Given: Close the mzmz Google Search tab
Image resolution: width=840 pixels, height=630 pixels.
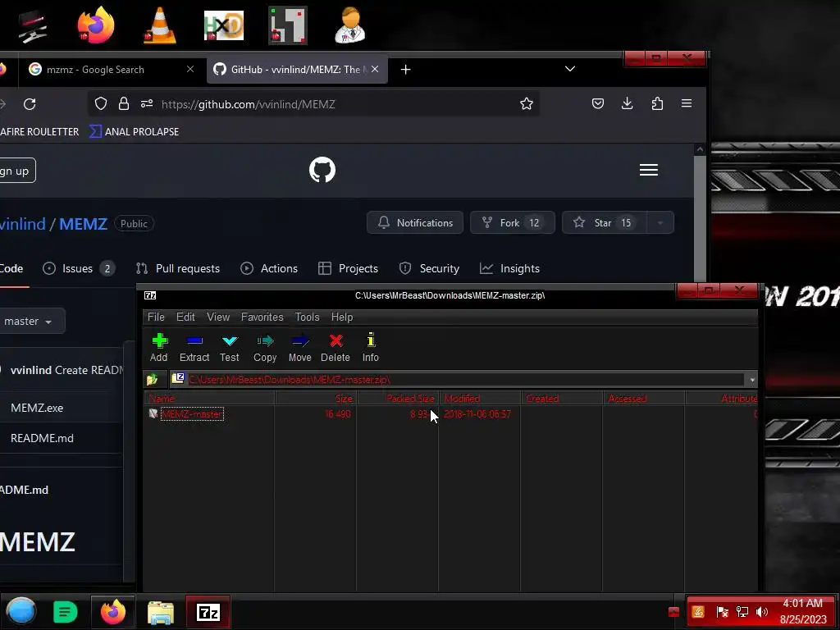Looking at the screenshot, I should [190, 69].
